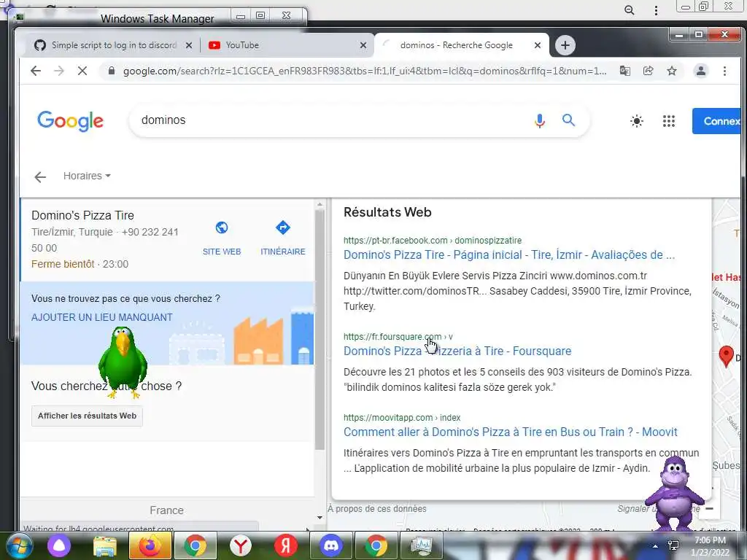Open the site security padlock info
The width and height of the screenshot is (747, 560).
tap(112, 71)
